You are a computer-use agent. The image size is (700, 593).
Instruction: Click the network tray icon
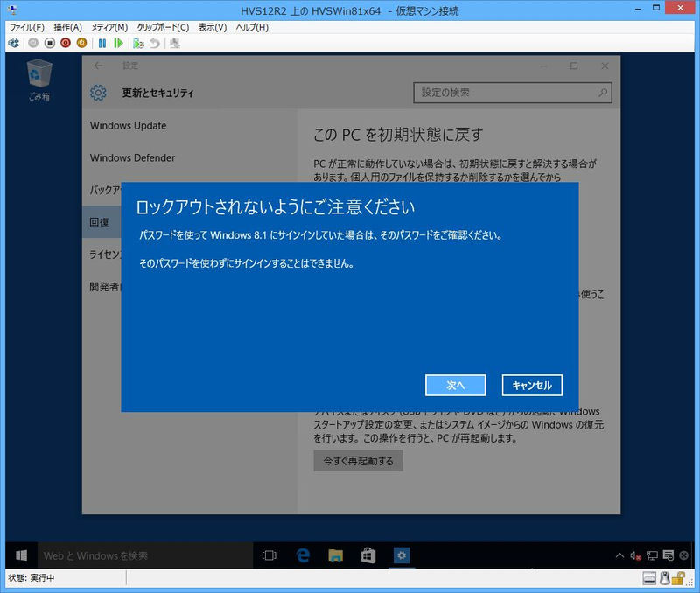click(652, 555)
